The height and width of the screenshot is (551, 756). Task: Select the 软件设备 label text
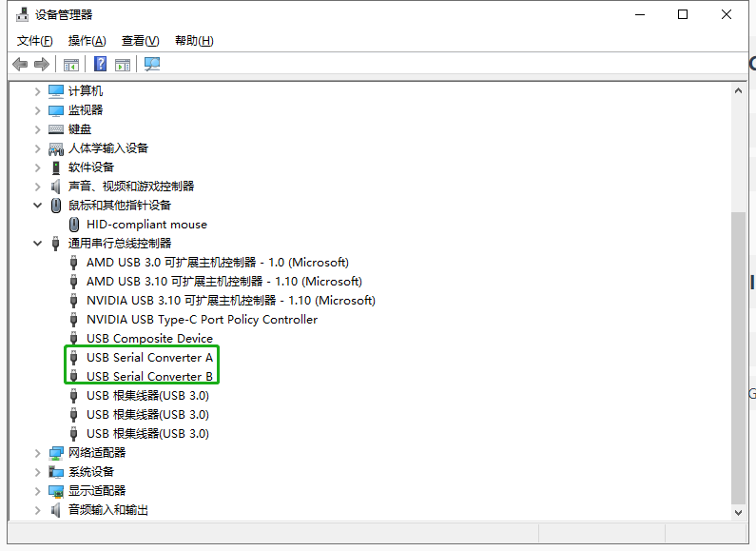click(x=91, y=167)
